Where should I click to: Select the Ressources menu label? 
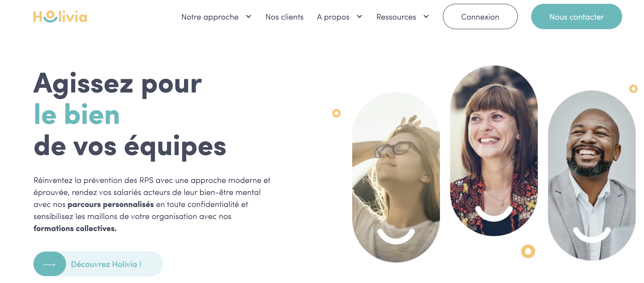click(x=396, y=17)
